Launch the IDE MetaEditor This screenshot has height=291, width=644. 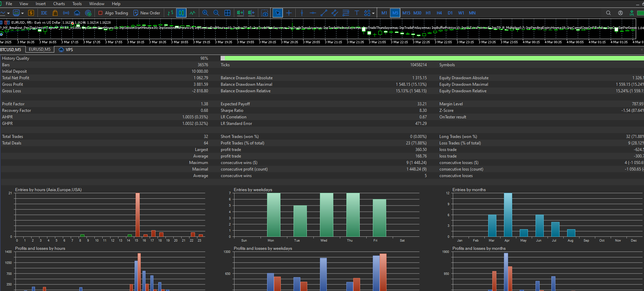click(44, 13)
